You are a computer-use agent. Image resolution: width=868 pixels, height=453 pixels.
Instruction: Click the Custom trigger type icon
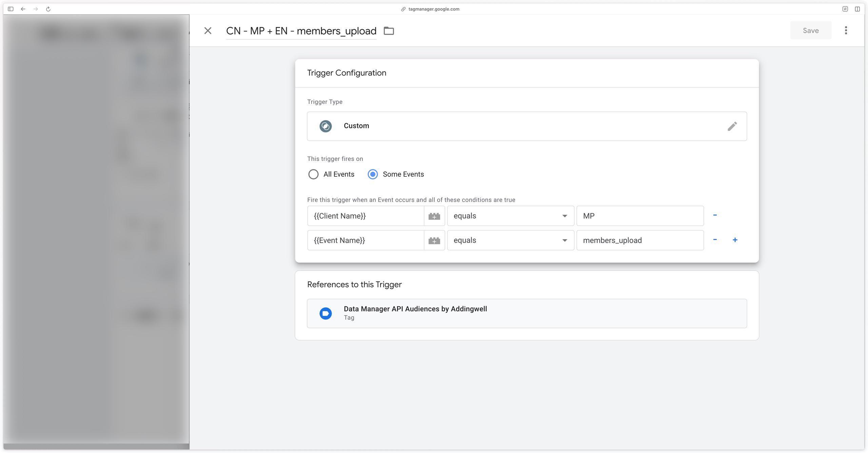pos(325,126)
